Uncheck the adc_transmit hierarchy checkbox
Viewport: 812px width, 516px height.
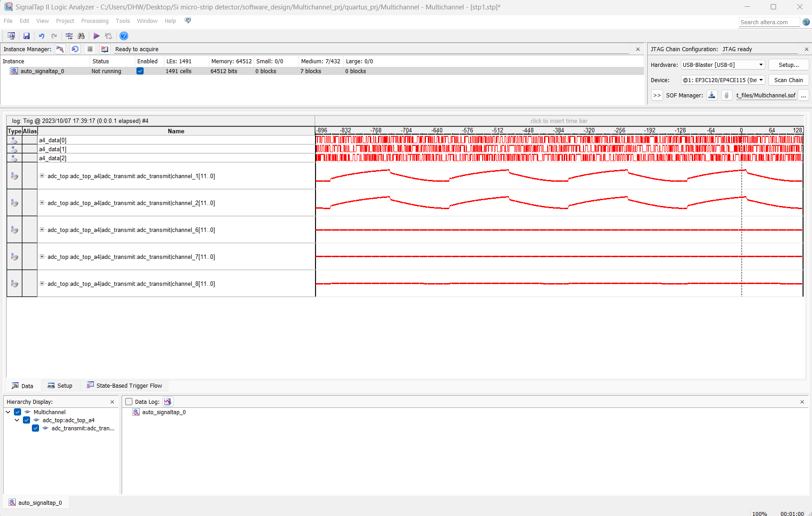[x=35, y=428]
